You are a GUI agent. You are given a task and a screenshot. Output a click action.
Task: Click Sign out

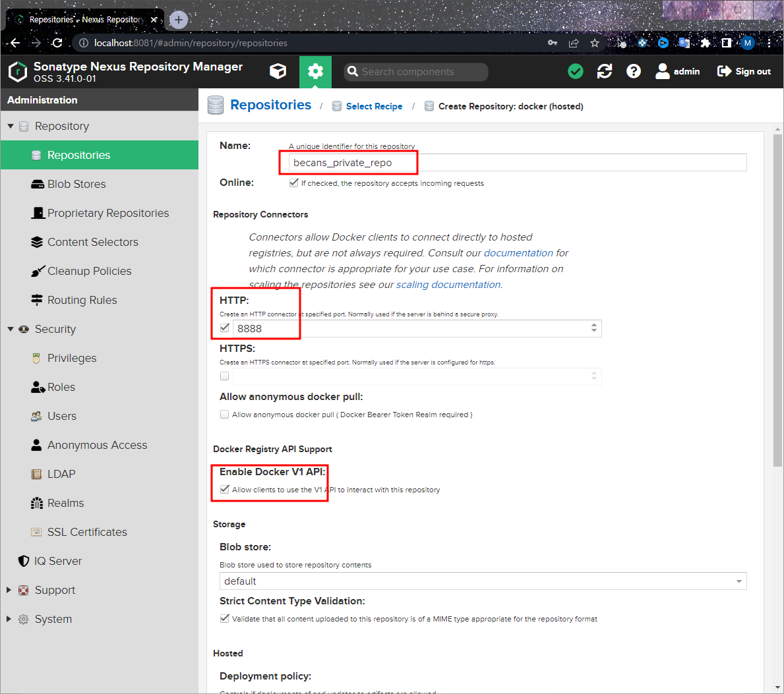pos(744,71)
